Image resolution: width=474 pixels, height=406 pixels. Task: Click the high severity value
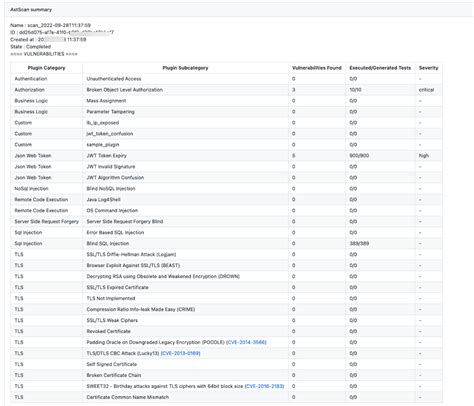[x=424, y=156]
